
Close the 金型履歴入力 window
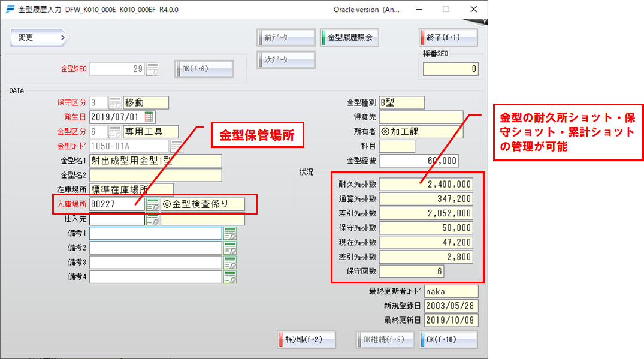click(473, 9)
